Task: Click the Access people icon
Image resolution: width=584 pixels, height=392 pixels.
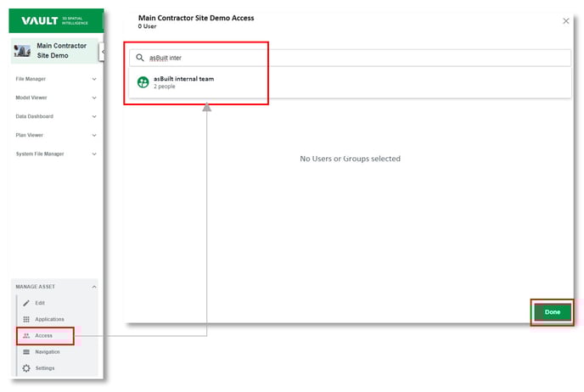Action: pyautogui.click(x=26, y=336)
